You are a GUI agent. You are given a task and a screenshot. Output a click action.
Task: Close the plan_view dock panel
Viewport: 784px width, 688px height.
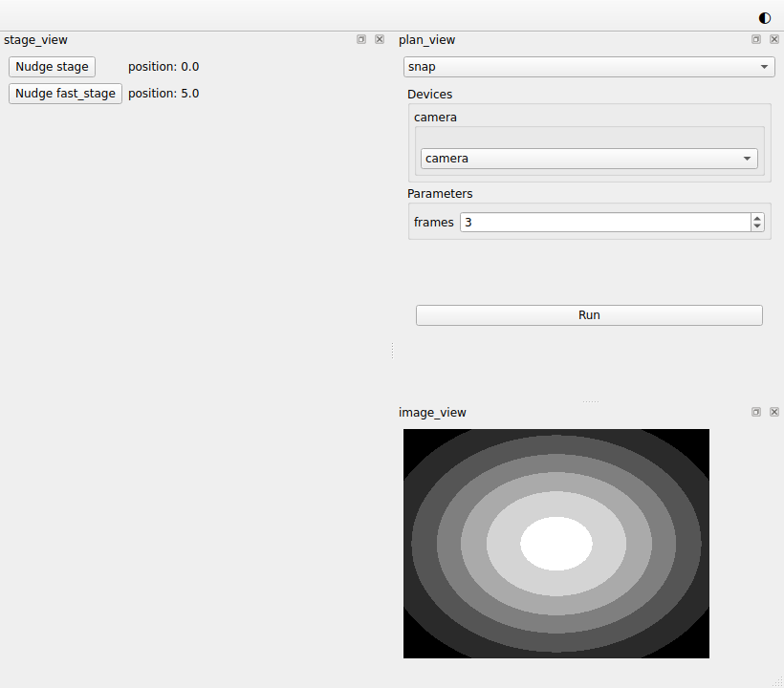[774, 39]
